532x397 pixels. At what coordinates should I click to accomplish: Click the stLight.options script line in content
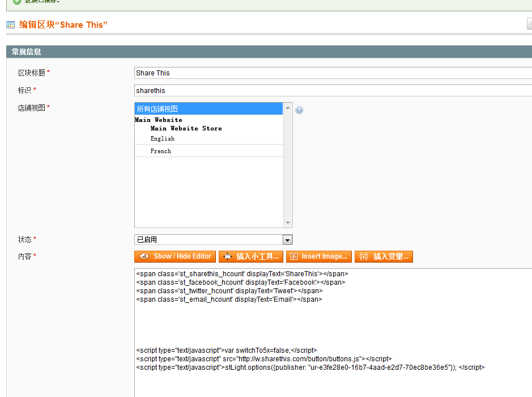310,368
